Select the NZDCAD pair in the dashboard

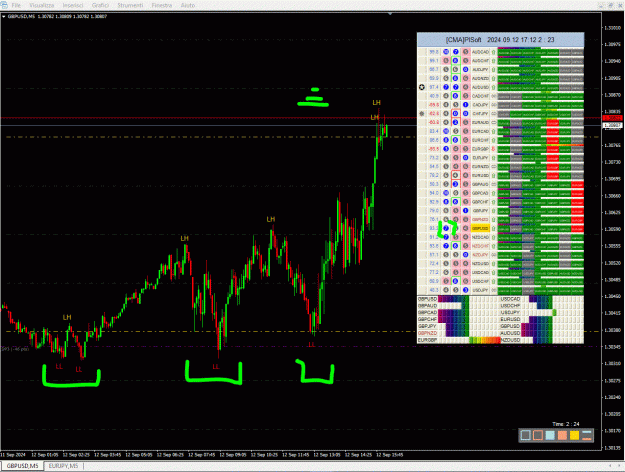tap(480, 237)
